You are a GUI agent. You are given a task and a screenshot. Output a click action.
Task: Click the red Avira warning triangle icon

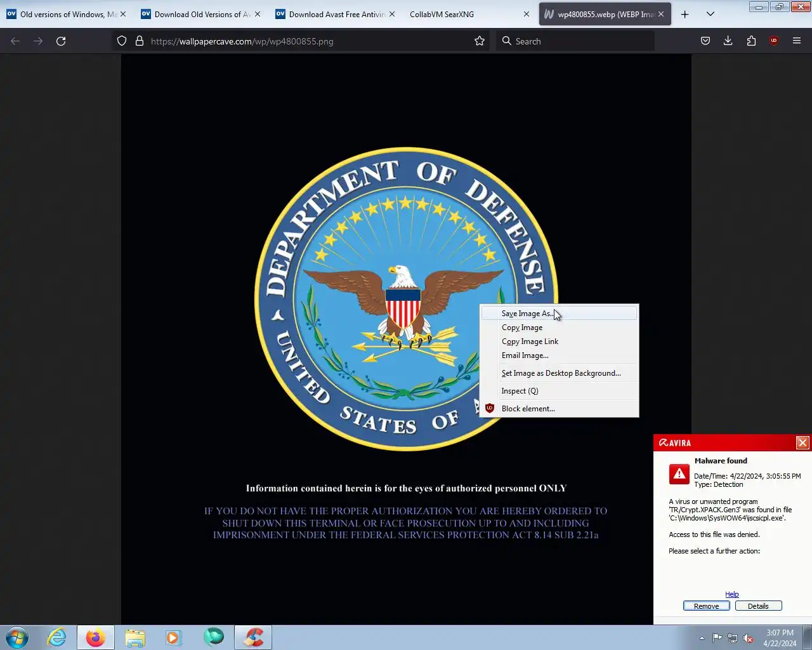tap(679, 474)
